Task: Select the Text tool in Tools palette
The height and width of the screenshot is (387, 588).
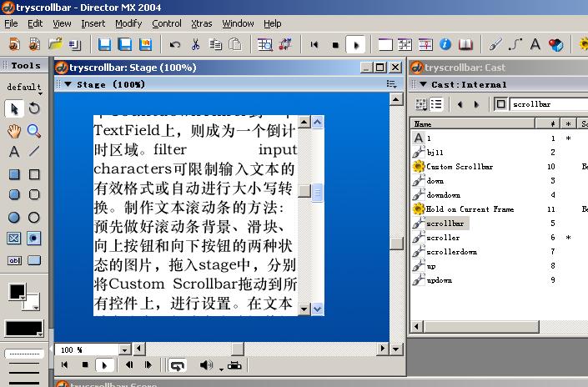Action: point(14,152)
